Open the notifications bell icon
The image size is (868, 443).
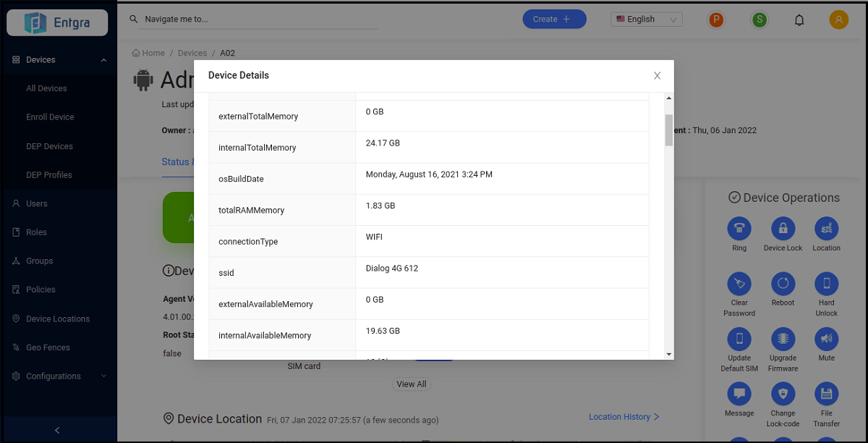799,20
